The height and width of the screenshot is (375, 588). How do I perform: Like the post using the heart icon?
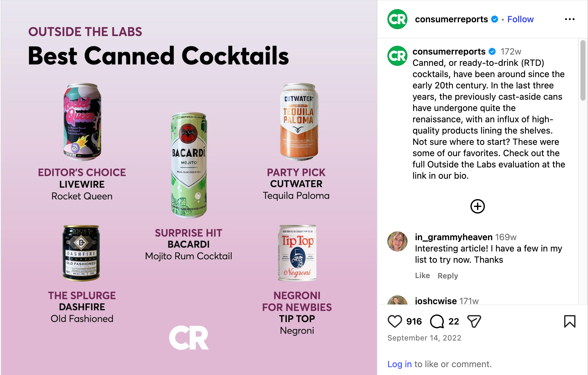(395, 321)
